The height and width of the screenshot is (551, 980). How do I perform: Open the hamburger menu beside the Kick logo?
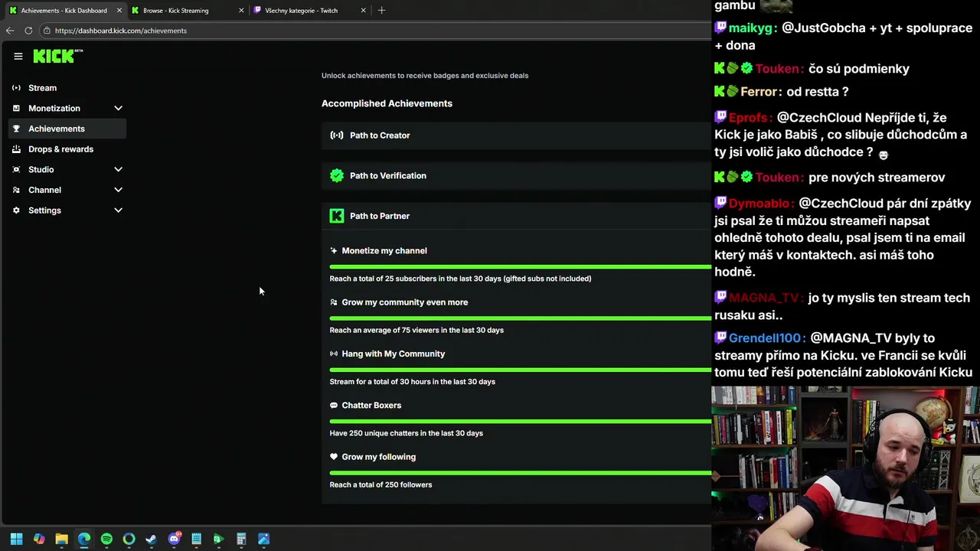click(18, 56)
